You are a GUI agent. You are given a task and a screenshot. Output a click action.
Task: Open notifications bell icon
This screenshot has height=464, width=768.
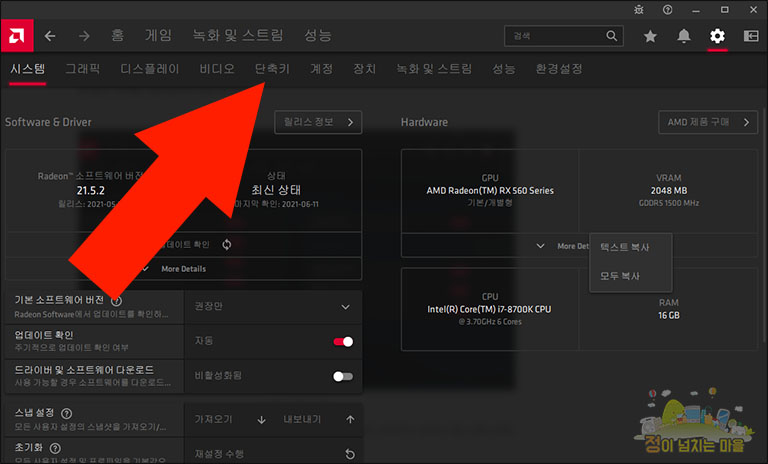(684, 36)
